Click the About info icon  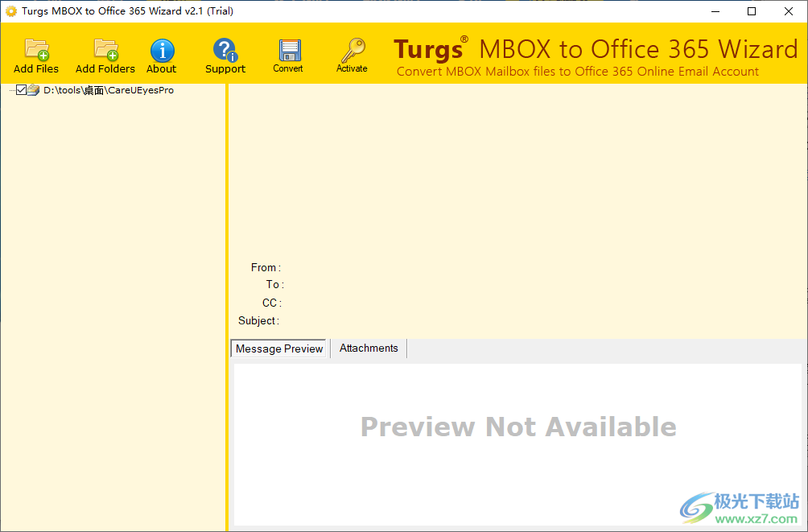click(x=161, y=50)
